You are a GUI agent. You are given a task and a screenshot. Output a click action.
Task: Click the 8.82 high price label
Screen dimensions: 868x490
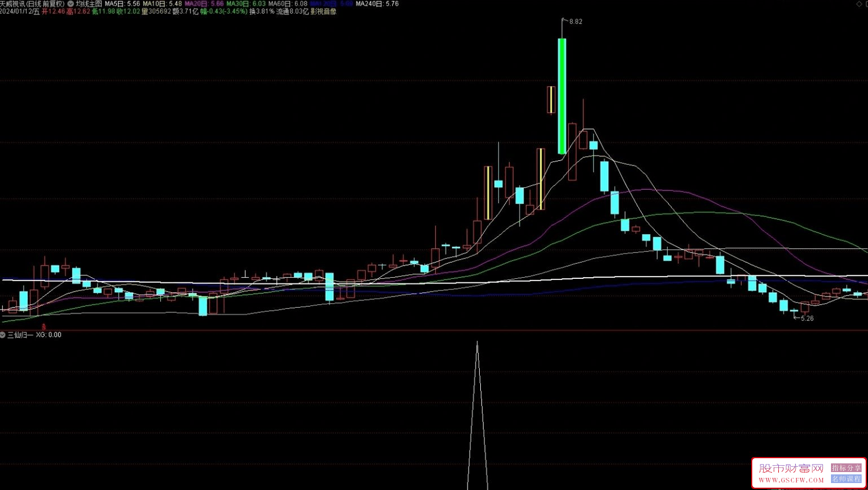click(x=576, y=21)
